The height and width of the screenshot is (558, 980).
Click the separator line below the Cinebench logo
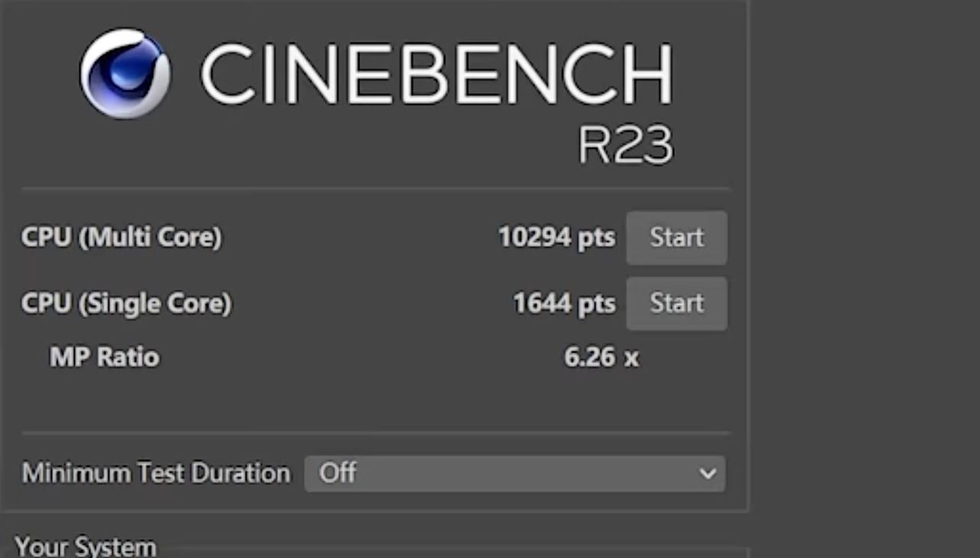tap(375, 188)
